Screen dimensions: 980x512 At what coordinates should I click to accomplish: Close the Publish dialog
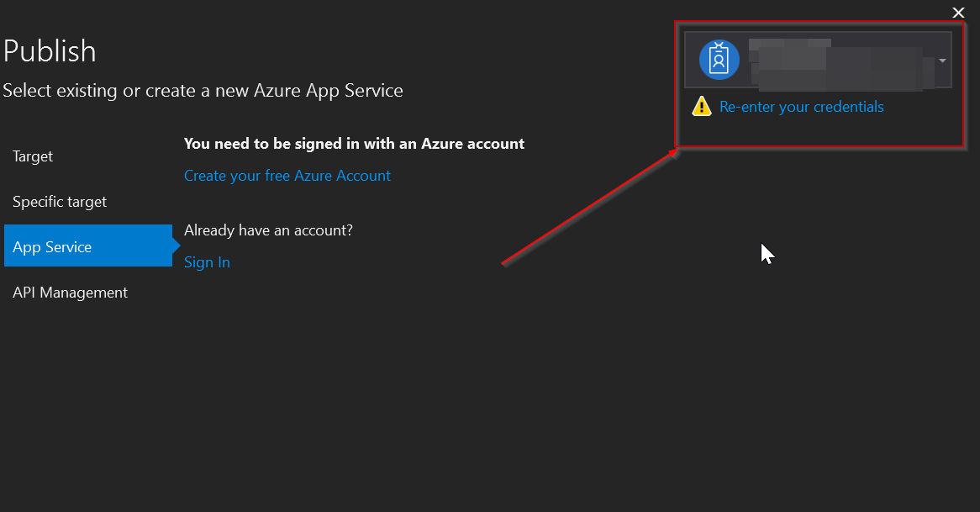pyautogui.click(x=958, y=13)
